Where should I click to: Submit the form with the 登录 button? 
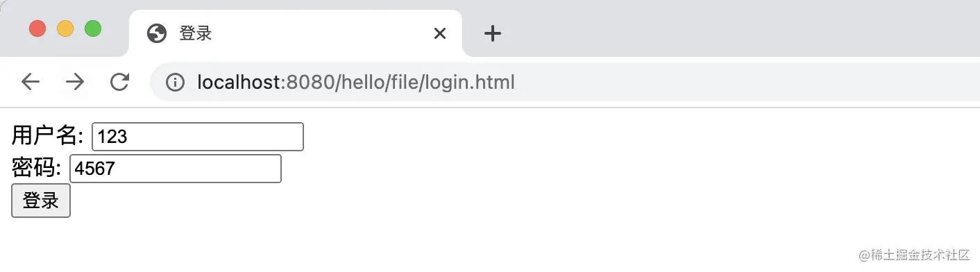point(41,201)
